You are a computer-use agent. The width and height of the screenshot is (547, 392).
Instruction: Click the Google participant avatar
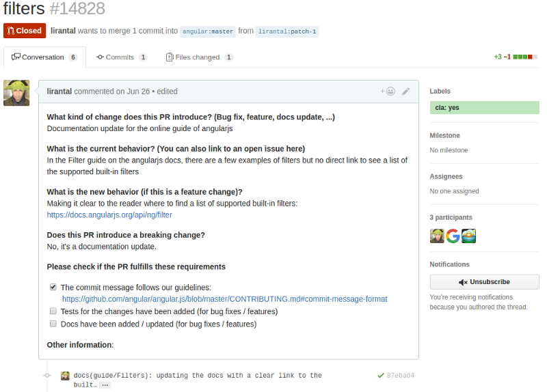tap(453, 236)
